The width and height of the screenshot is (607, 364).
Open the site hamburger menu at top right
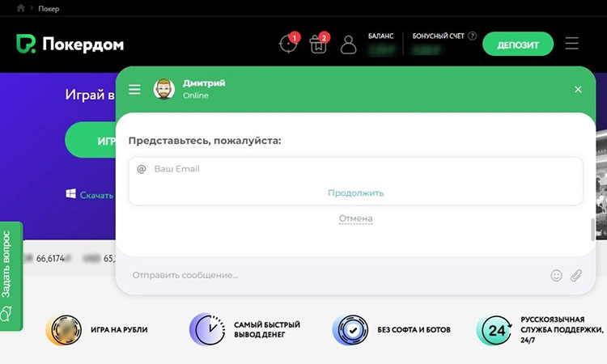571,44
